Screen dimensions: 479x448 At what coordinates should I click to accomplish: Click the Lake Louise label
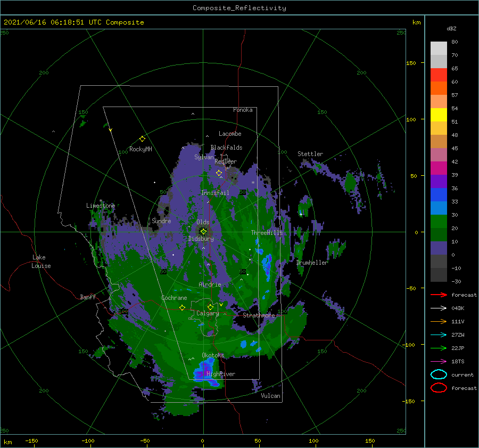41,262
